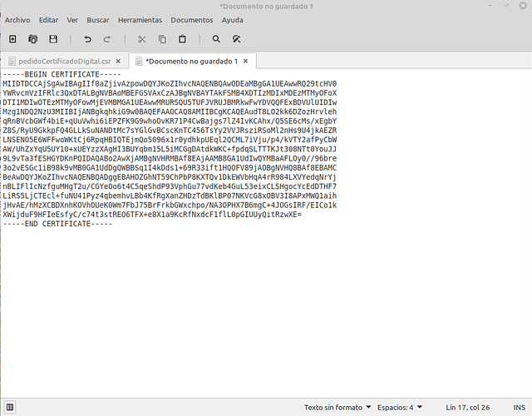
Task: Click the INS insert mode indicator
Action: 519,407
